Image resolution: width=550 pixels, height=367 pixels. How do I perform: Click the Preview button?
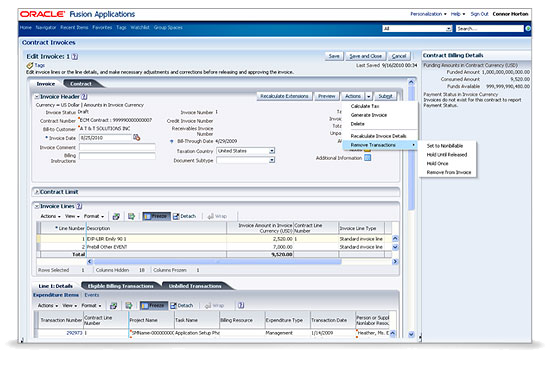click(x=327, y=96)
